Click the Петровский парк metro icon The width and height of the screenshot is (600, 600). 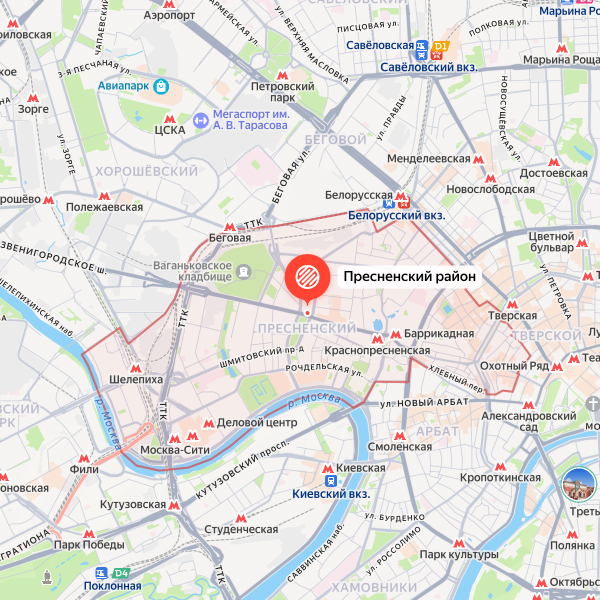[x=282, y=75]
